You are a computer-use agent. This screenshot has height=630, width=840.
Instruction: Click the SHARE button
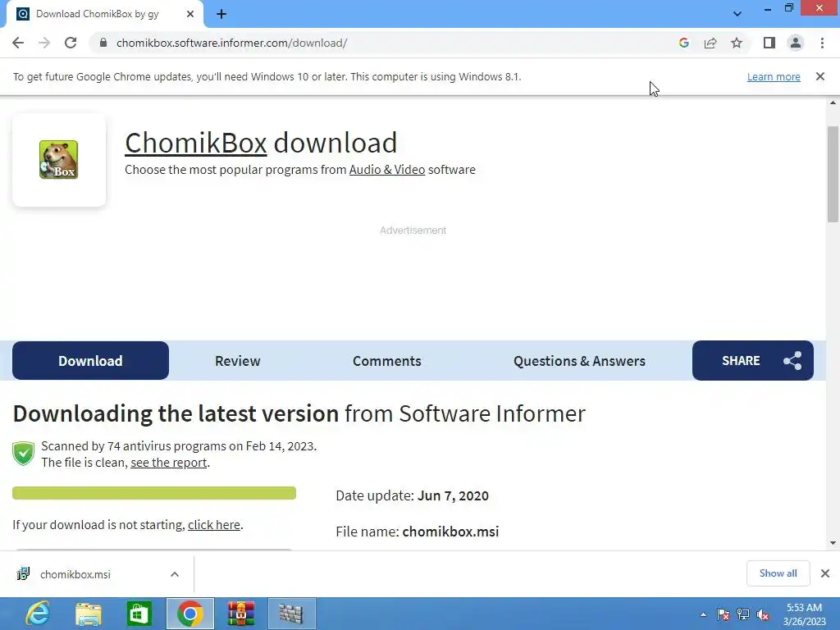[x=753, y=361]
